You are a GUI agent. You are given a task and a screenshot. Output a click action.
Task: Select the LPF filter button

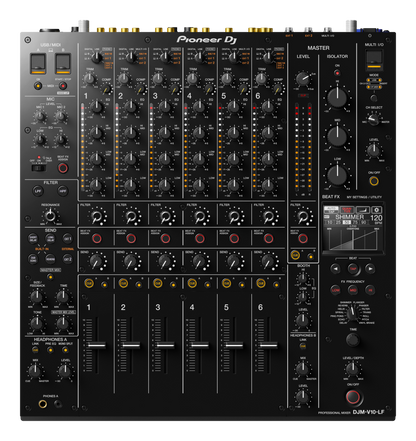point(38,191)
